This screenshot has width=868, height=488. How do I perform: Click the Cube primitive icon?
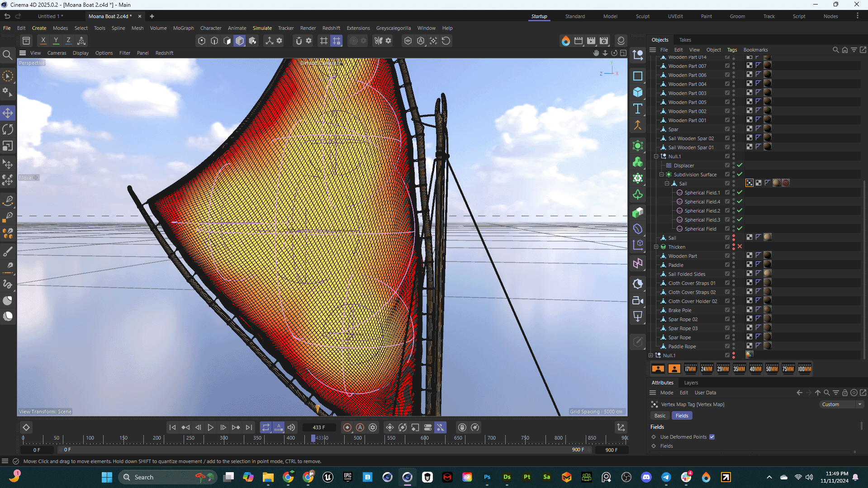638,92
